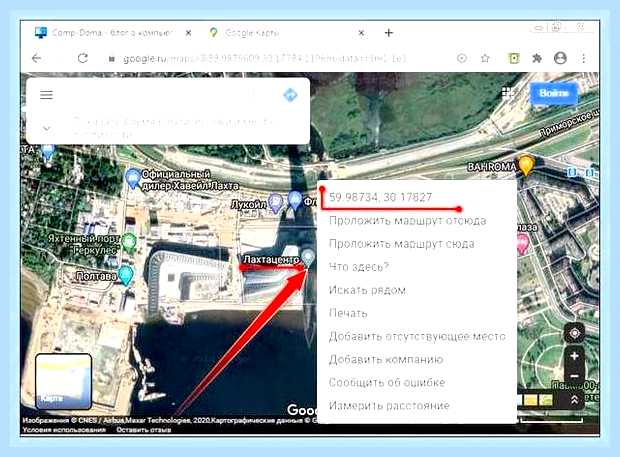The height and width of the screenshot is (457, 620).
Task: Click the Лукойл gas station pin
Action: 275,202
